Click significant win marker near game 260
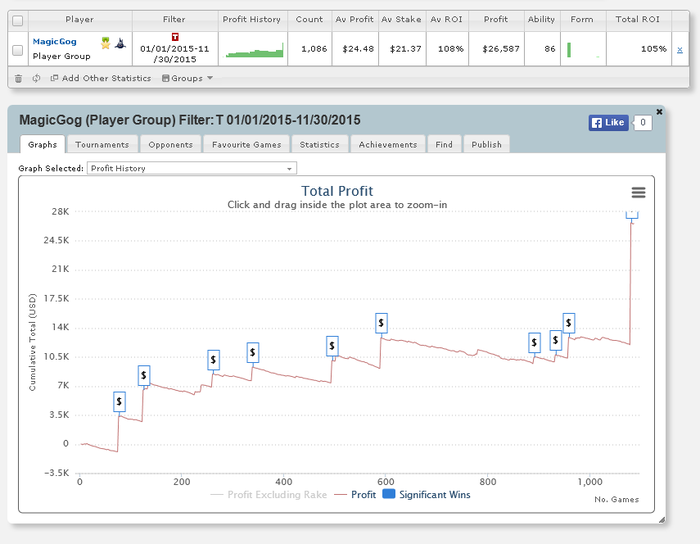700x544 pixels. click(x=213, y=360)
